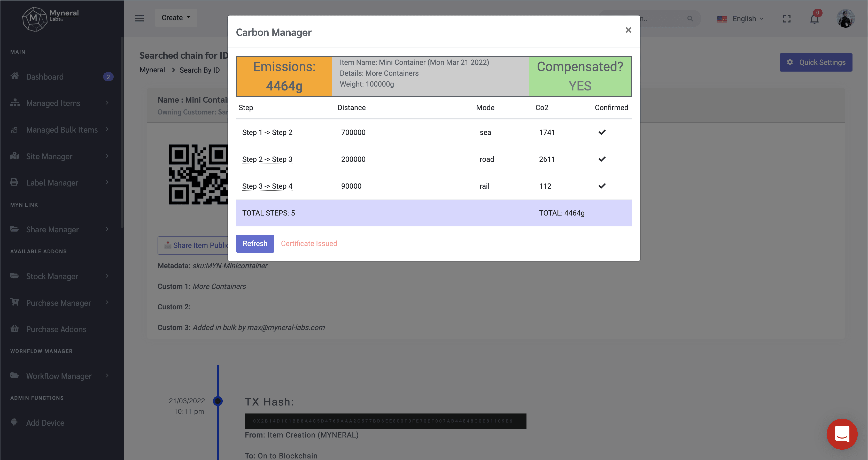Open the user profile avatar
Viewport: 868px width, 460px height.
pyautogui.click(x=846, y=19)
